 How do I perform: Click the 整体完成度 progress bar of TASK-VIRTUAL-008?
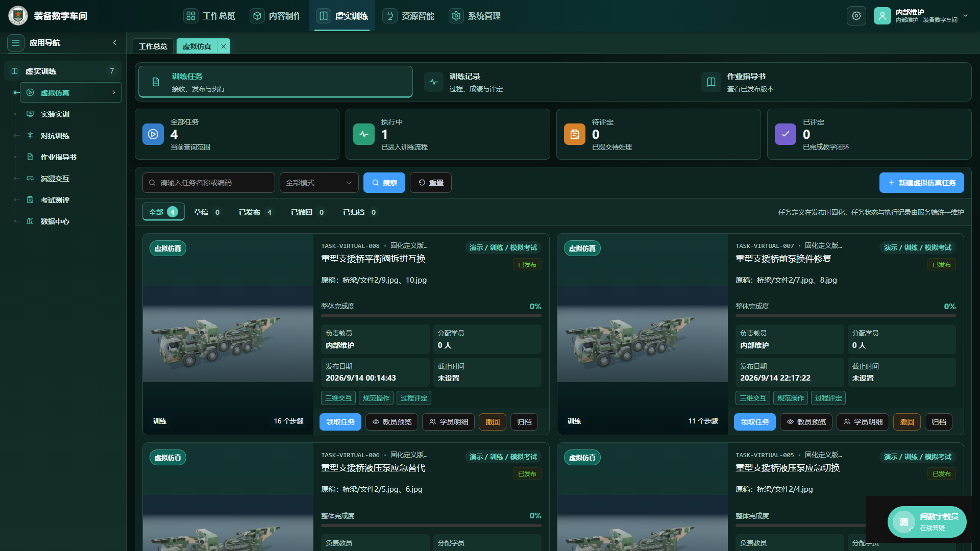click(x=431, y=316)
